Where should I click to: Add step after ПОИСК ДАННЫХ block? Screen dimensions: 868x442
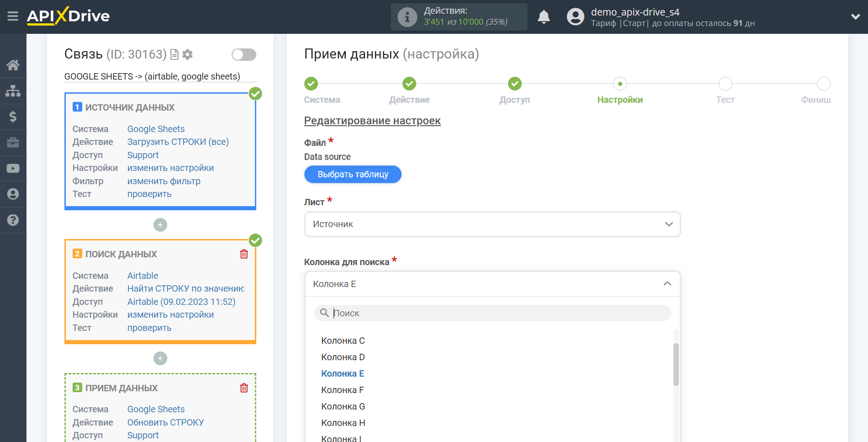[160, 358]
